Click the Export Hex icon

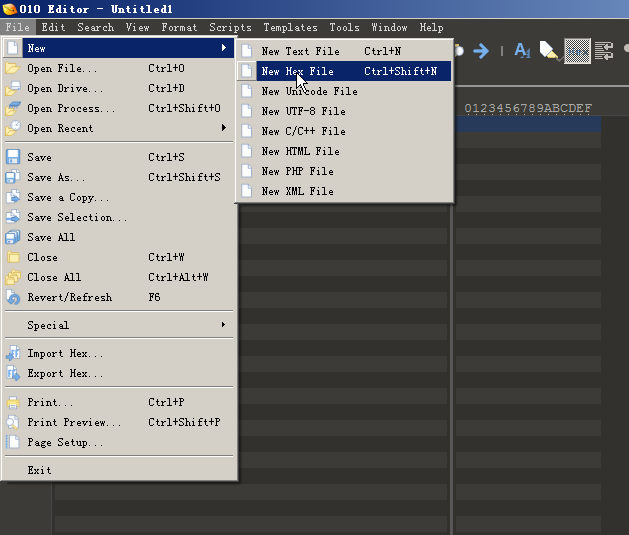pos(13,373)
